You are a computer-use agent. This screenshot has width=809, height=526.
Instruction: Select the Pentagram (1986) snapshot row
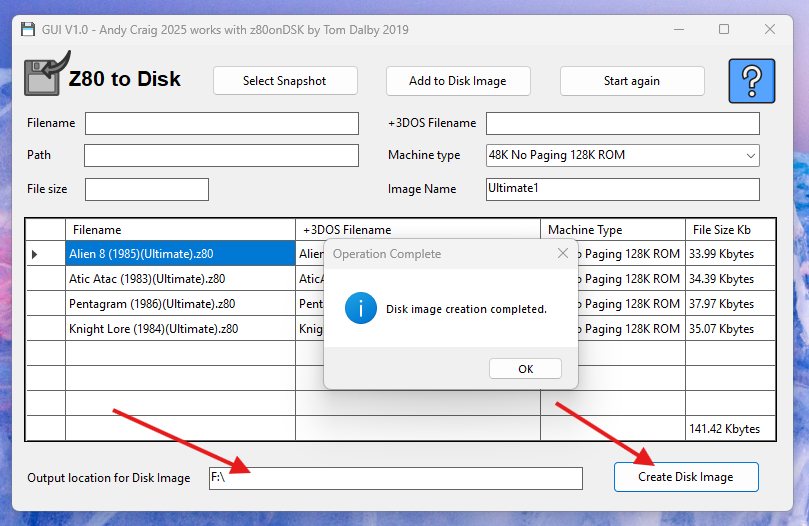pyautogui.click(x=180, y=304)
